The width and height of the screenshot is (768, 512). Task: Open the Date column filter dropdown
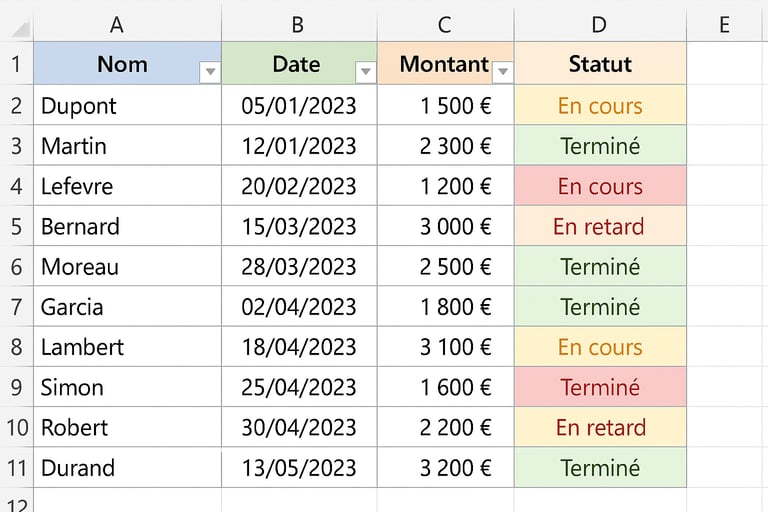click(x=365, y=72)
